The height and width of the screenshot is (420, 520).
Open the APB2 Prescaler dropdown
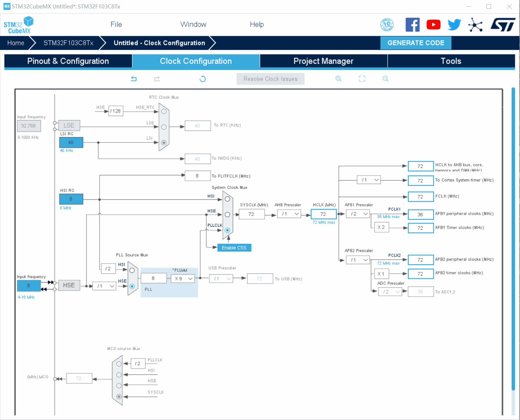[358, 260]
